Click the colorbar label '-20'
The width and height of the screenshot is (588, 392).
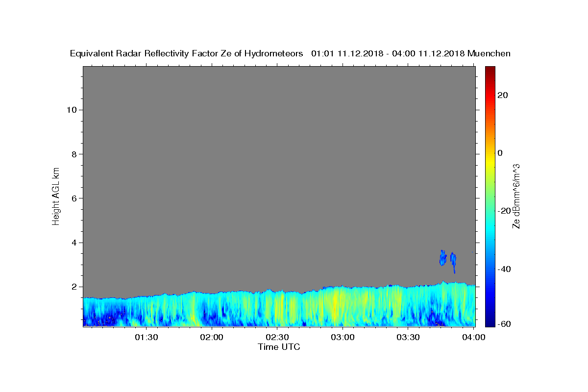(x=504, y=211)
